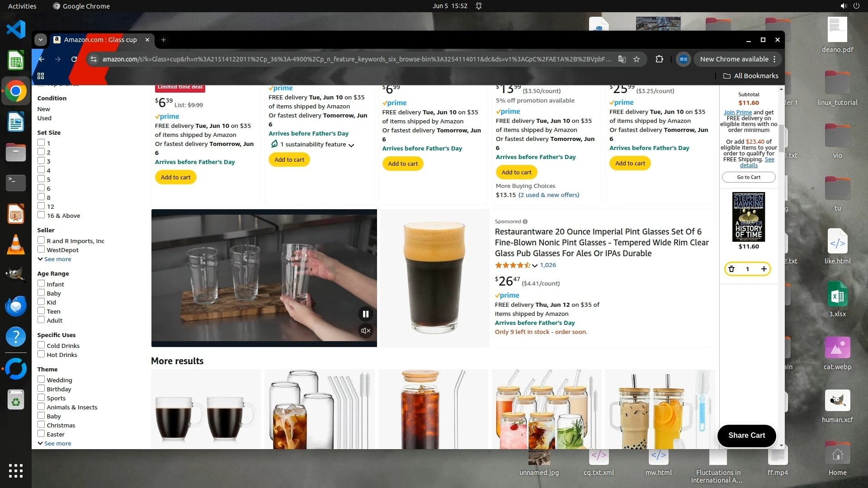This screenshot has width=868, height=488.
Task: Switch to Amazon Glass cup tab
Action: (x=100, y=40)
